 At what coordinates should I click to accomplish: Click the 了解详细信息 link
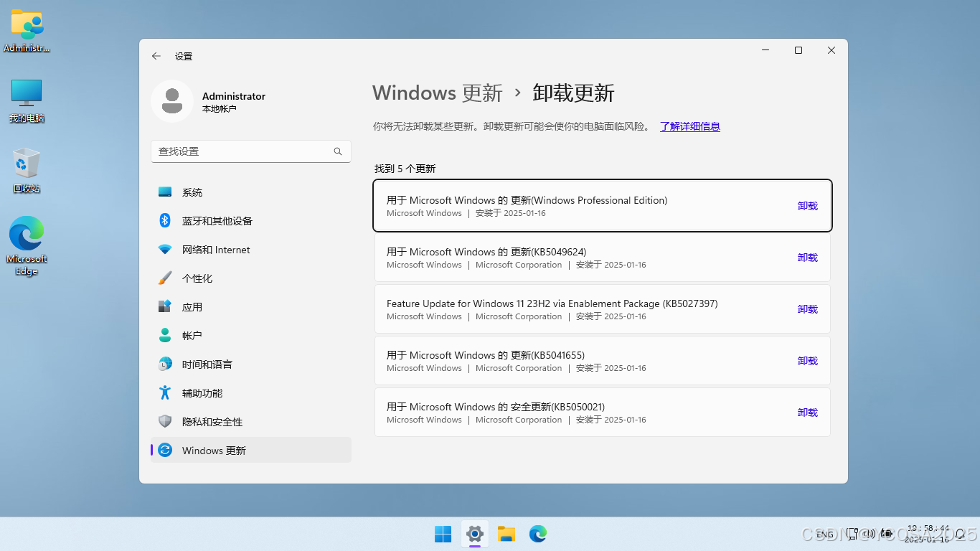[x=690, y=126]
